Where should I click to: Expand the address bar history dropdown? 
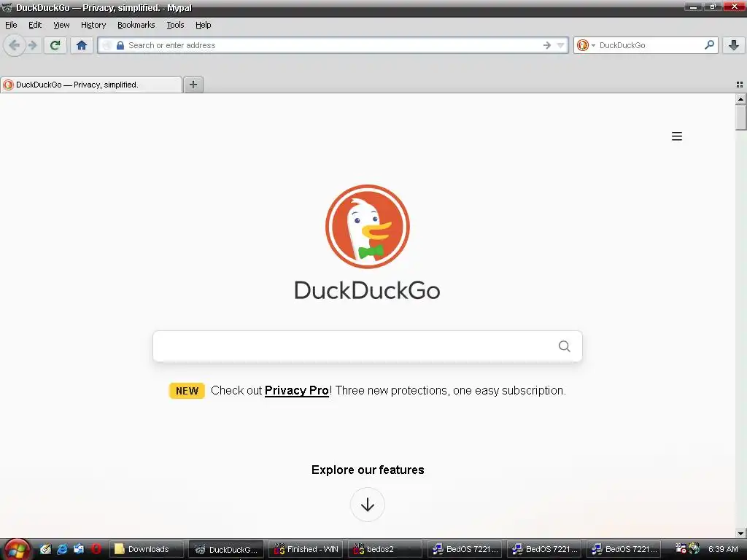tap(560, 45)
